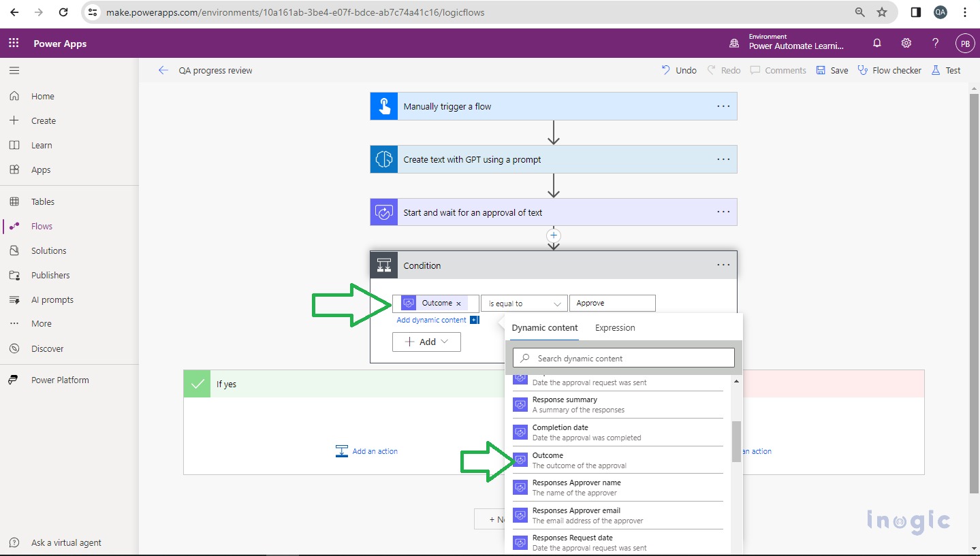Open the QA browser profile avatar
Screen dimensions: 980x556
(941, 12)
